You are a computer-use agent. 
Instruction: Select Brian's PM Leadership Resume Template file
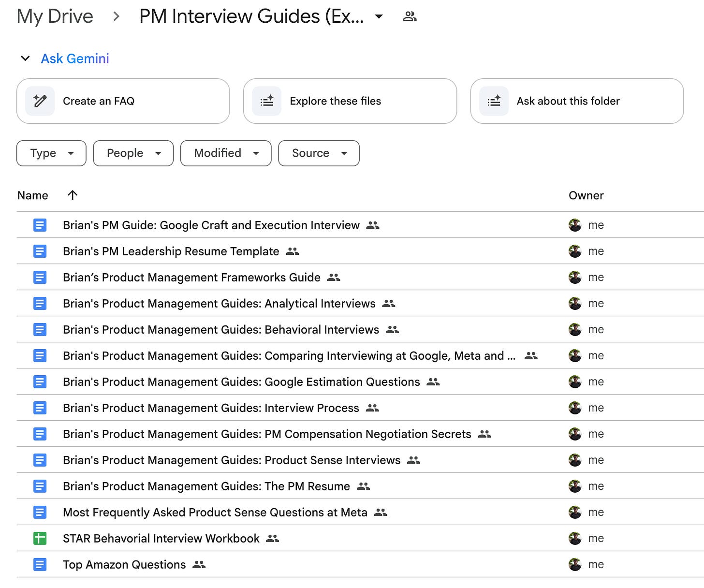click(x=171, y=251)
